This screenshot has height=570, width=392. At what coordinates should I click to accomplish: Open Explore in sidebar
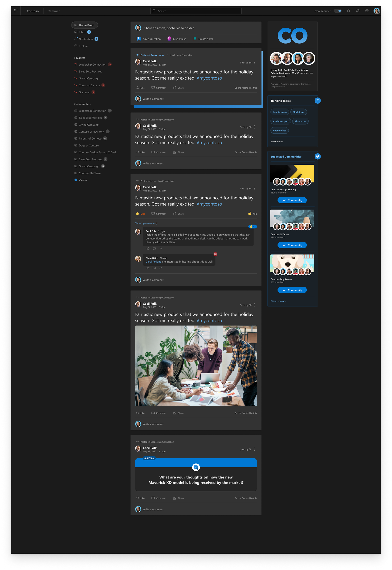point(81,46)
